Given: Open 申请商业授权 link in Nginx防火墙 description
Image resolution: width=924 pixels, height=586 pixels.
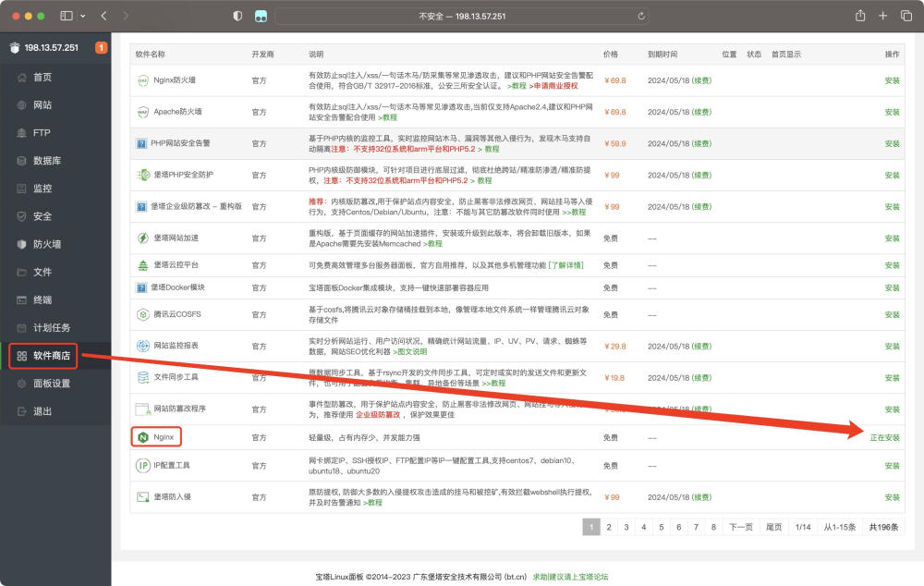Looking at the screenshot, I should pyautogui.click(x=555, y=86).
